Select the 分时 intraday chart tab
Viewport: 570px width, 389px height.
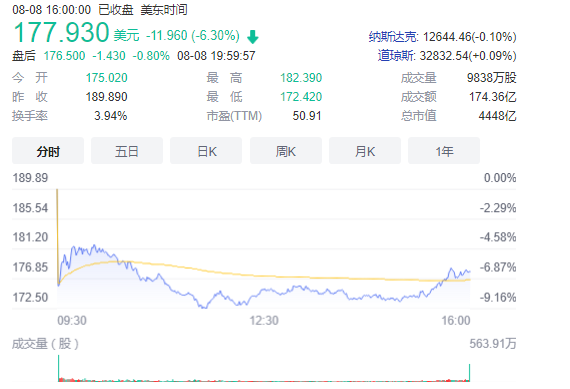[48, 151]
